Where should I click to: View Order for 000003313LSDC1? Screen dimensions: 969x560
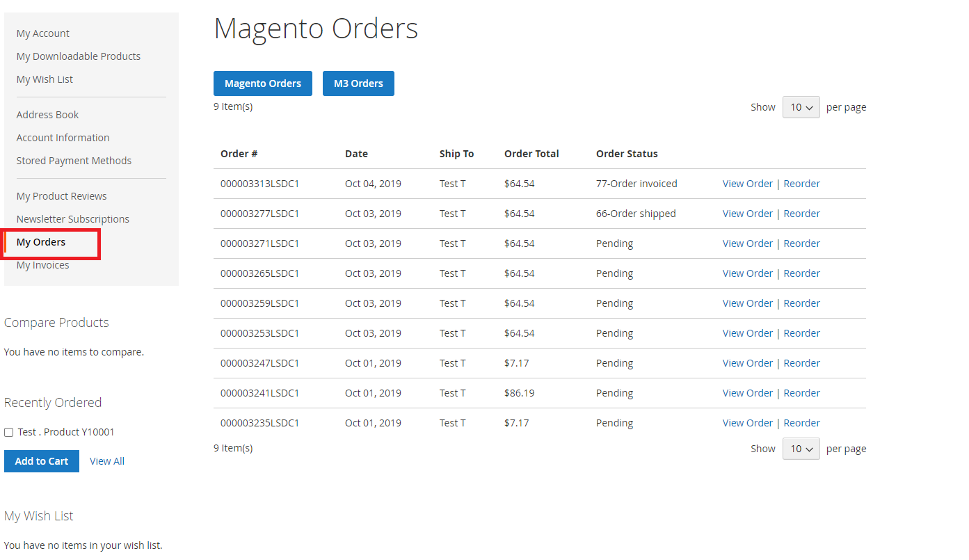pyautogui.click(x=748, y=184)
